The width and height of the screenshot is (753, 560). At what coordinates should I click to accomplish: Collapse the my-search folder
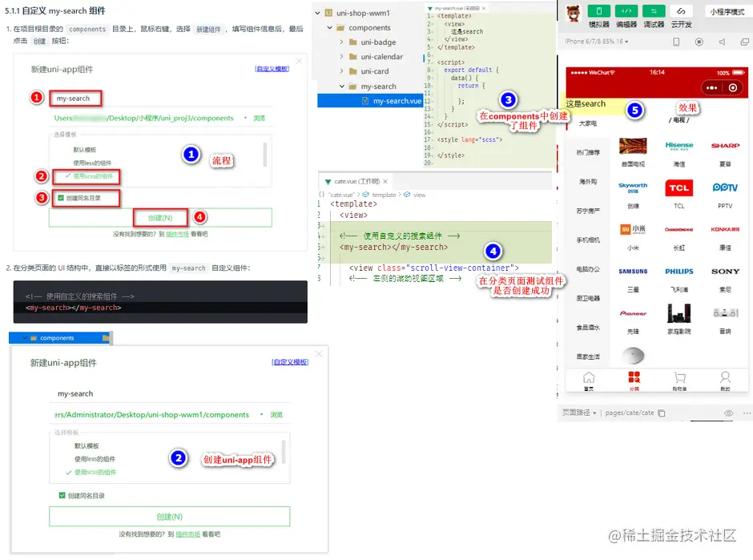coord(341,87)
